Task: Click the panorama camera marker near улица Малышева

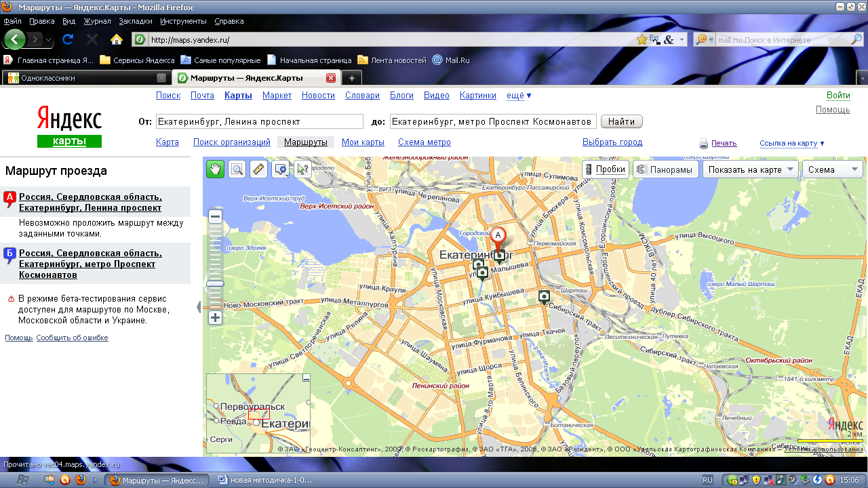Action: point(482,273)
